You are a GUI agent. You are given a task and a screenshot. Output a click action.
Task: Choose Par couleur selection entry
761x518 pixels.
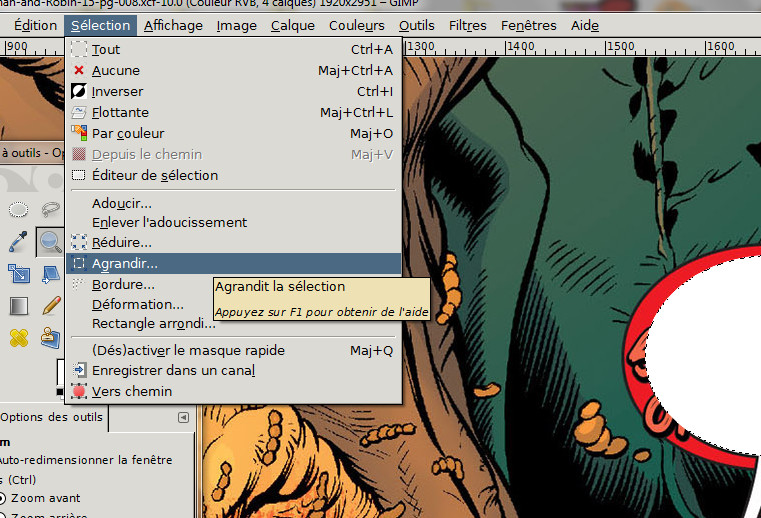(233, 133)
